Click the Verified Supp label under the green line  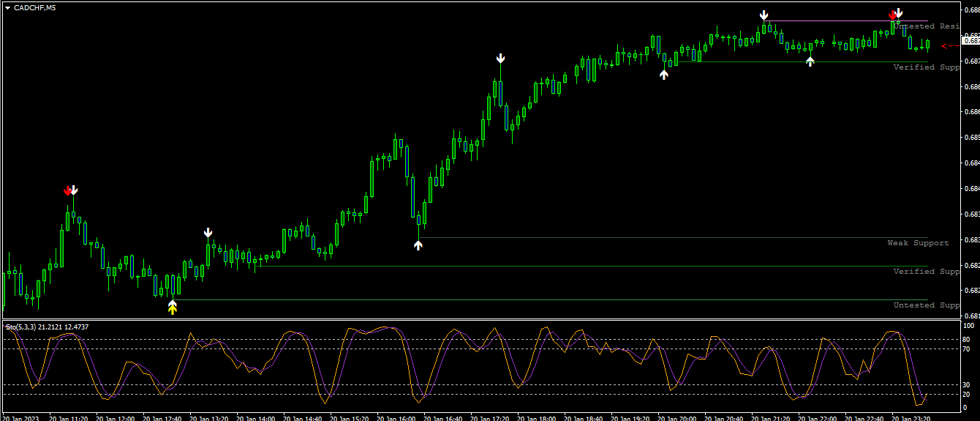tap(926, 67)
